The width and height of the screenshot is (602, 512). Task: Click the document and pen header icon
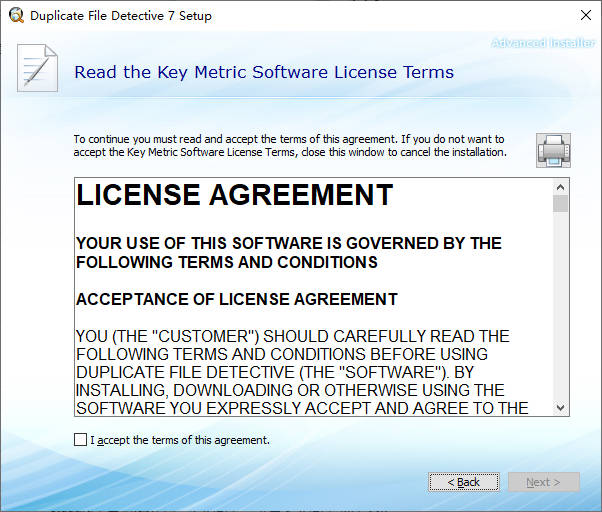click(37, 70)
